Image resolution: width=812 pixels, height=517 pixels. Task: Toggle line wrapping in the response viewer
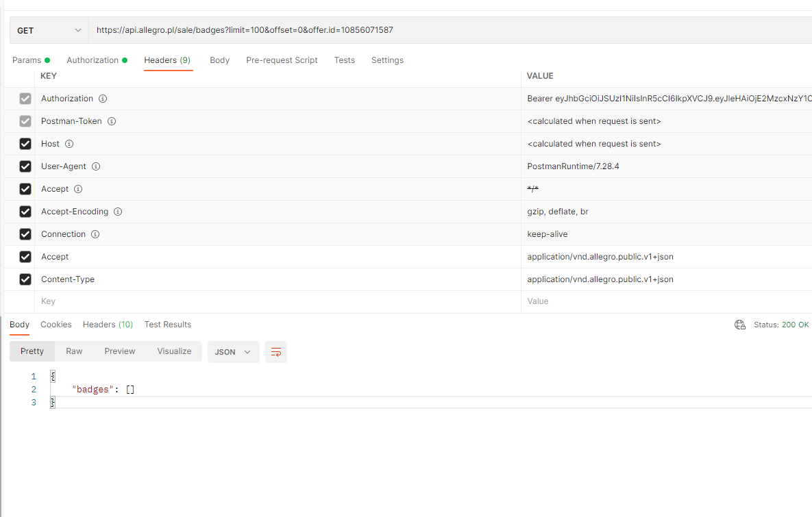276,351
